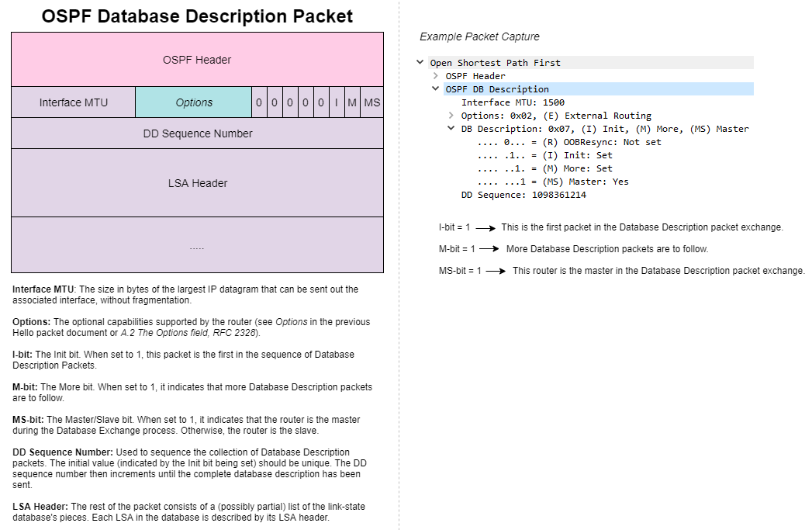Screen dimensions: 812x530
Task: Expand the OSPF Header tree item
Action: [x=435, y=75]
